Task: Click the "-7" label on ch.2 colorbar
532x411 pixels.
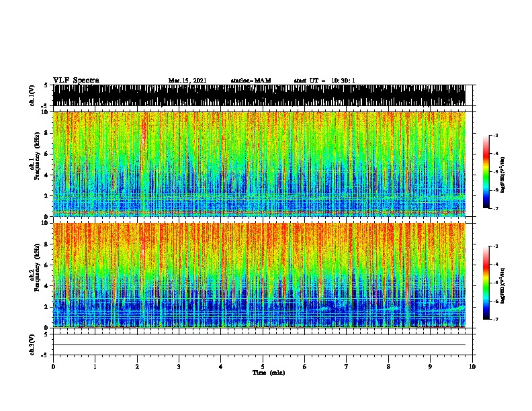Action: point(496,320)
